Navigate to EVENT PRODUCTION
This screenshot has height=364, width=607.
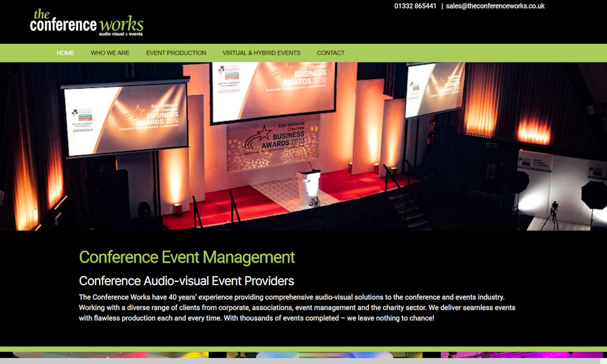point(176,53)
